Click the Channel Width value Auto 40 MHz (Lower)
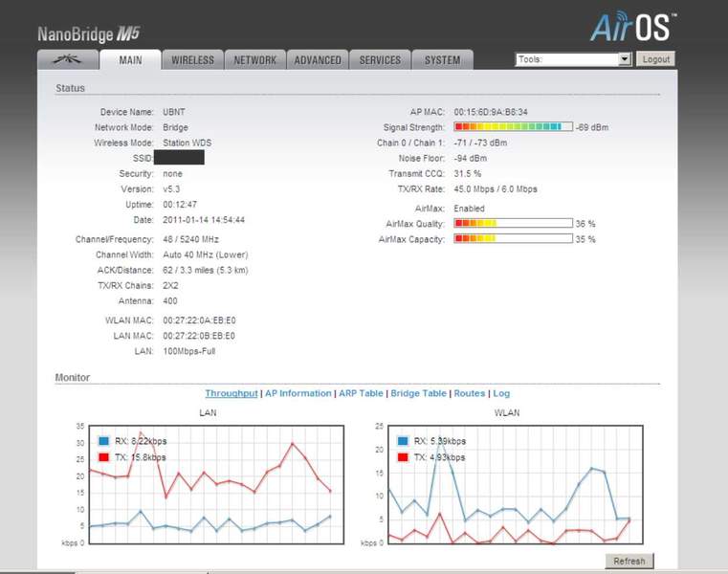Screen dimensions: 728x574 [206, 255]
